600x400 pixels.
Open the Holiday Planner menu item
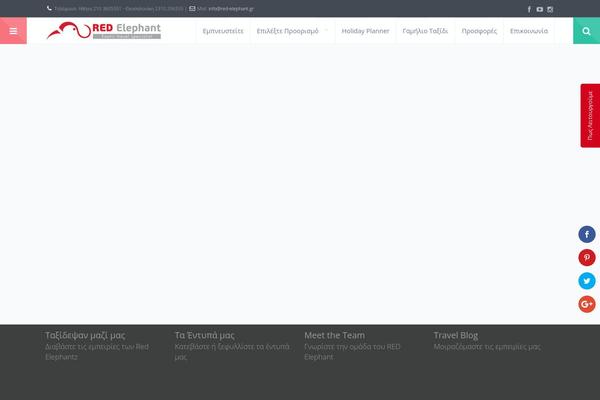[365, 31]
